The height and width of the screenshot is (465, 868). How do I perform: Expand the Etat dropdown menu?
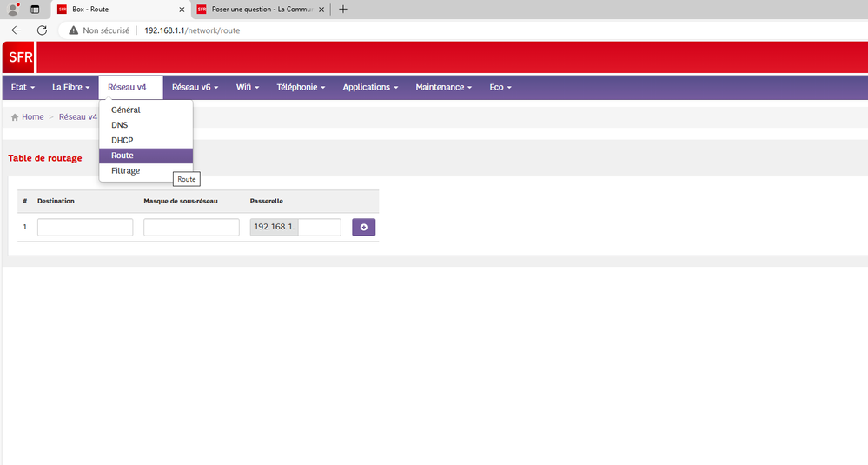click(23, 88)
